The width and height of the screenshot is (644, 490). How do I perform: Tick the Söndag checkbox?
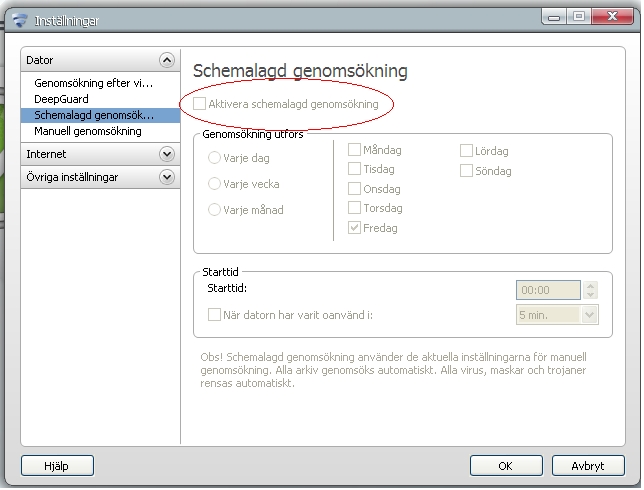point(466,170)
